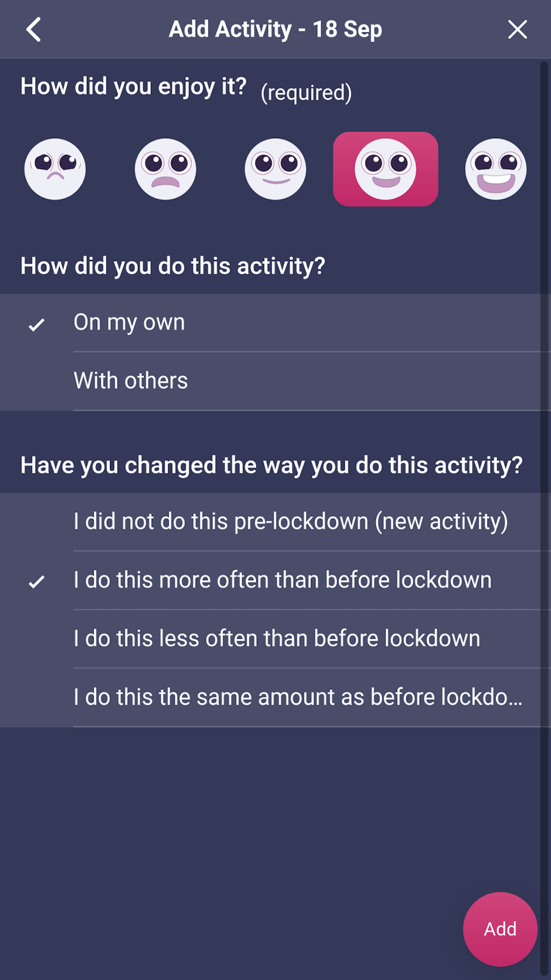Select the highlighted happy face rating
Viewport: 551px width, 980px height.
tap(386, 169)
